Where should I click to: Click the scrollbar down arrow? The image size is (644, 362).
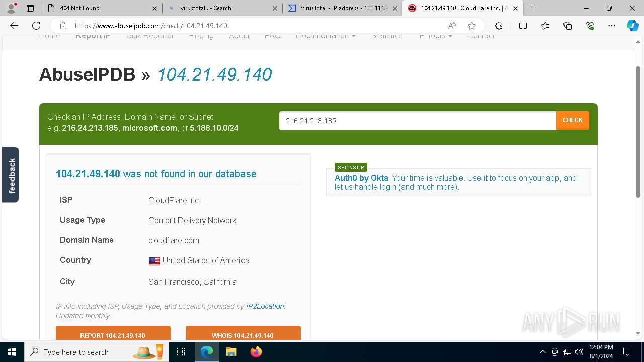638,333
